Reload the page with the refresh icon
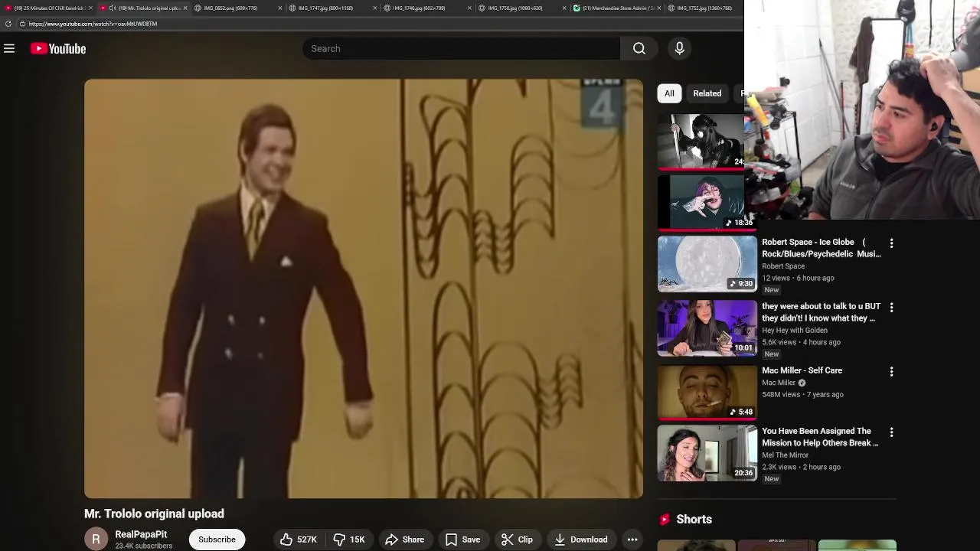 click(x=8, y=24)
